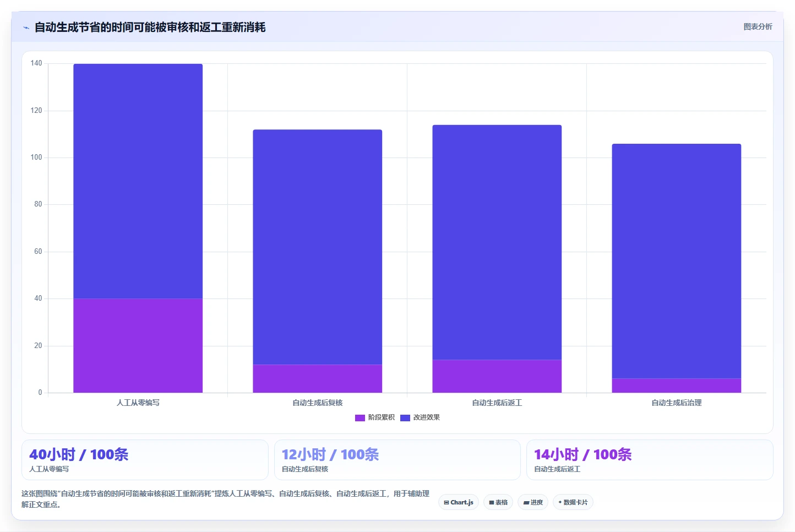Click the blue segment of 自动生成后返工 bar
This screenshot has height=532, width=795.
[x=497, y=242]
